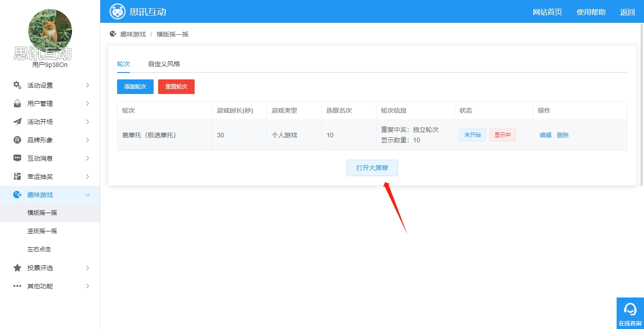
Task: Click the 活动开场 paper plane icon
Action: (17, 122)
